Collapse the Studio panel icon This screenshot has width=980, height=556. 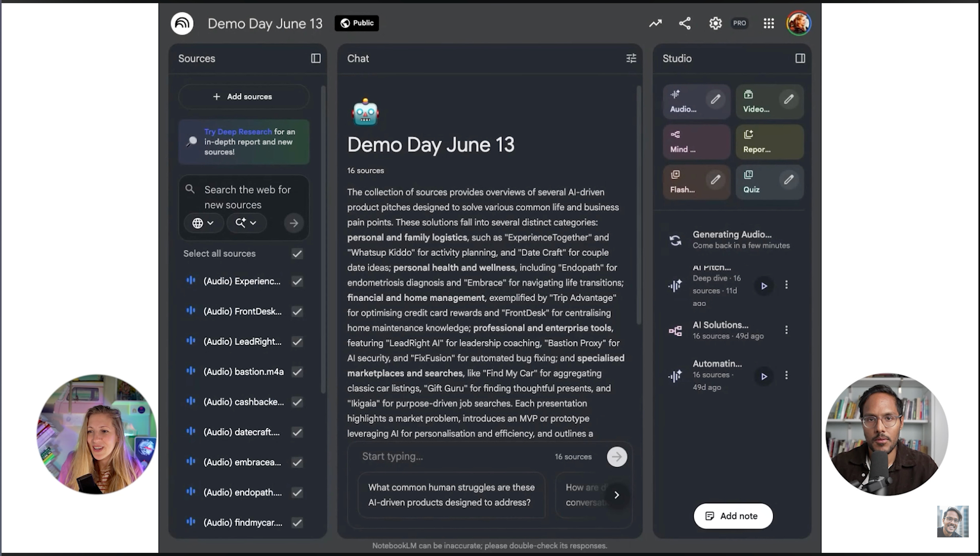(800, 59)
